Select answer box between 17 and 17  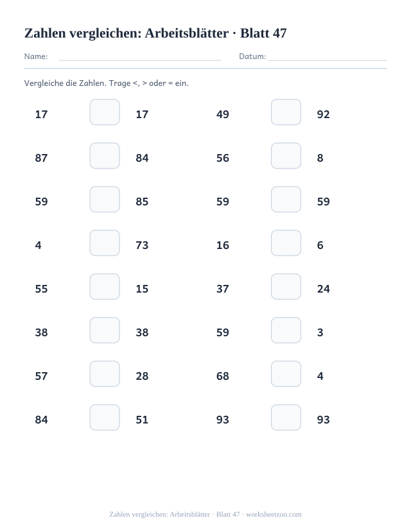tap(105, 112)
